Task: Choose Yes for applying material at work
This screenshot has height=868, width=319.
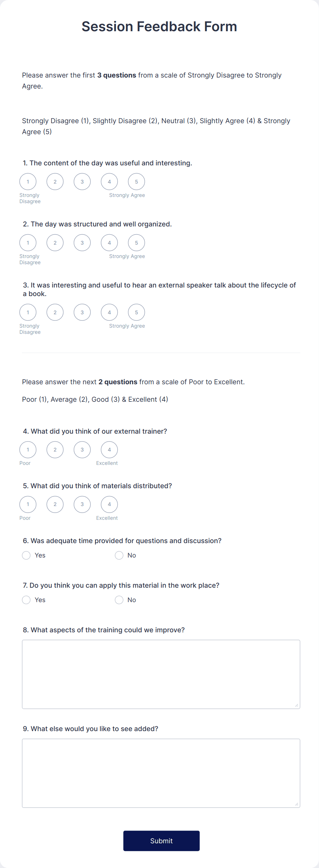Action: 26,600
